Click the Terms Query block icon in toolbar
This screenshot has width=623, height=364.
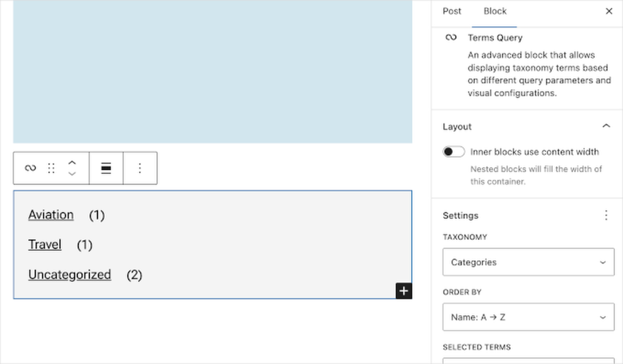(31, 168)
